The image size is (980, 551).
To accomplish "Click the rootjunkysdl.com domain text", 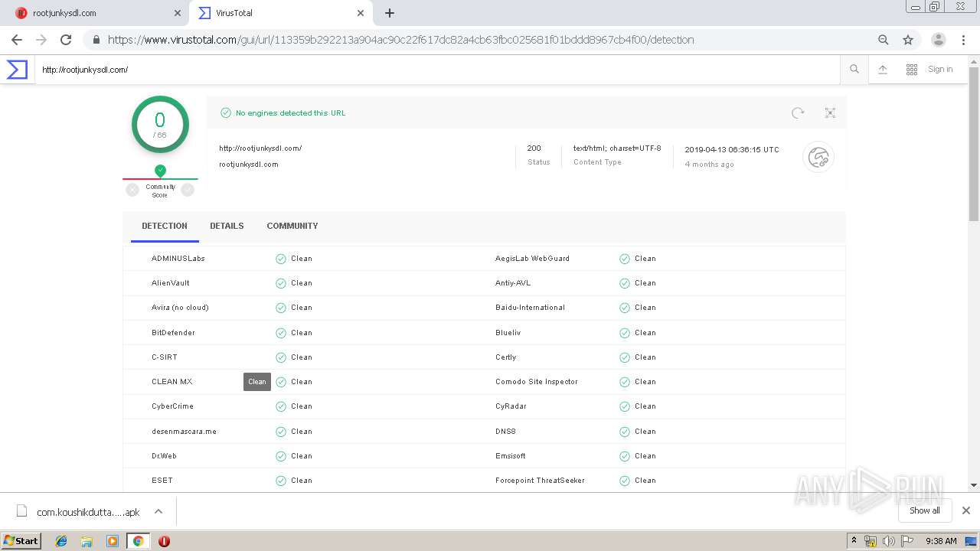I will click(248, 165).
